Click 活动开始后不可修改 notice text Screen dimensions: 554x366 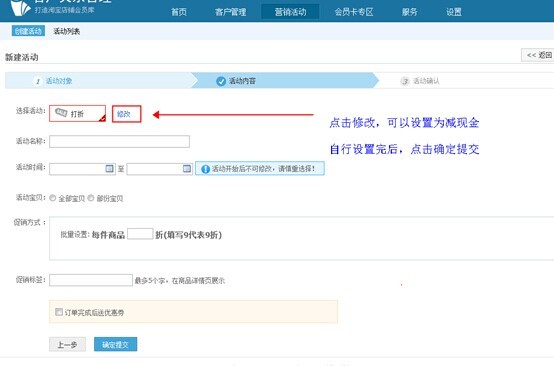coord(263,169)
